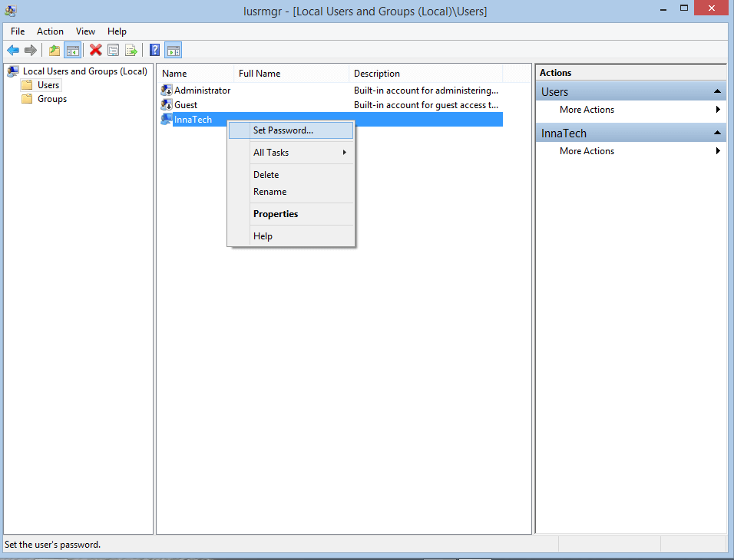Open the Groups folder in tree
The height and width of the screenshot is (560, 734).
pyautogui.click(x=52, y=99)
